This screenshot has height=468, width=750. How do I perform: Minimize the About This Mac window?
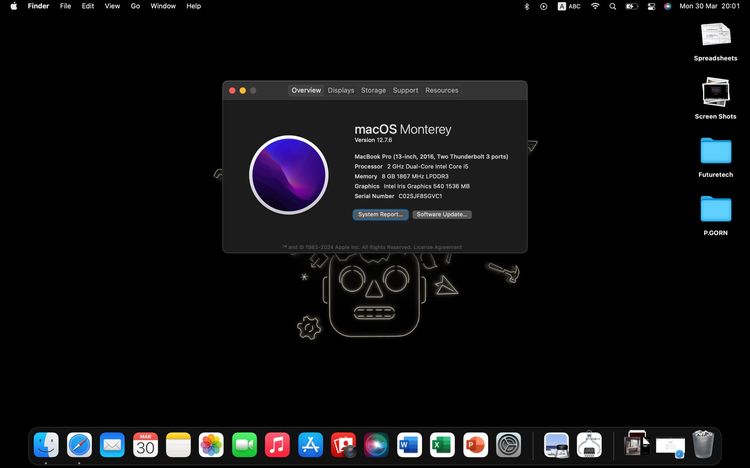[x=243, y=90]
